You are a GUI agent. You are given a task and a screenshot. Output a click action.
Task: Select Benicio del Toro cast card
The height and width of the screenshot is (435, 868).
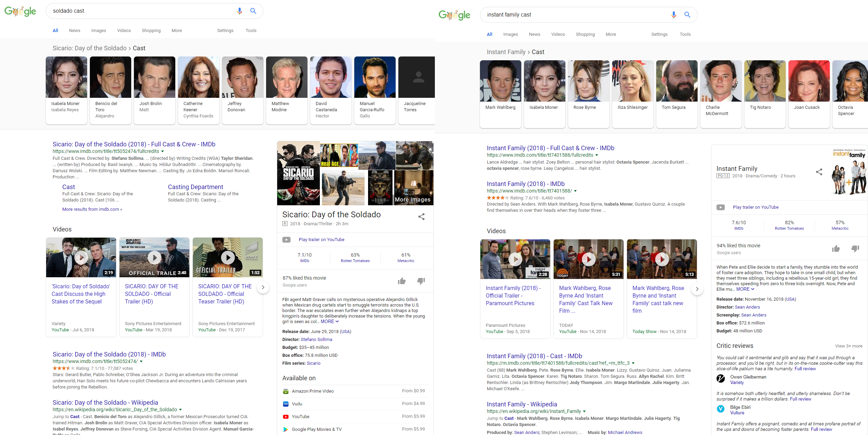(x=111, y=90)
